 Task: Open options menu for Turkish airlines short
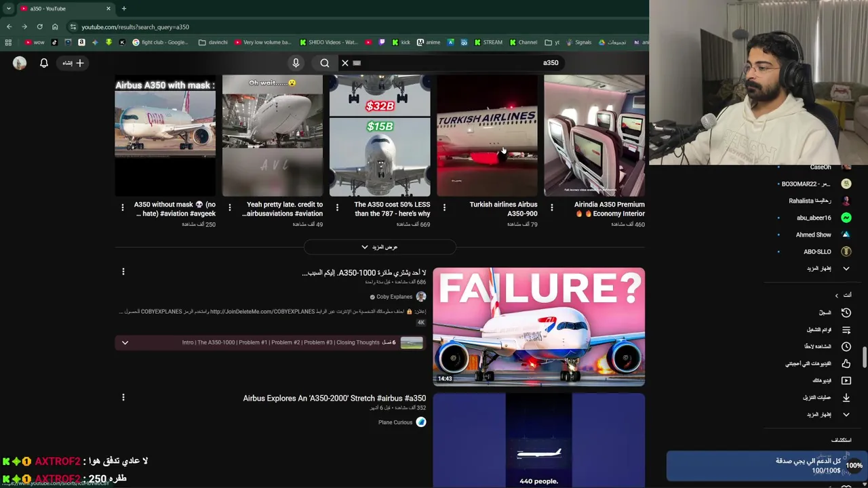(444, 207)
